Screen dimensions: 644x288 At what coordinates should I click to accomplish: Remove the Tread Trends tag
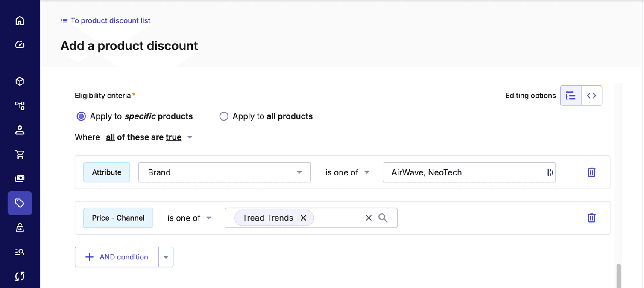tap(304, 218)
